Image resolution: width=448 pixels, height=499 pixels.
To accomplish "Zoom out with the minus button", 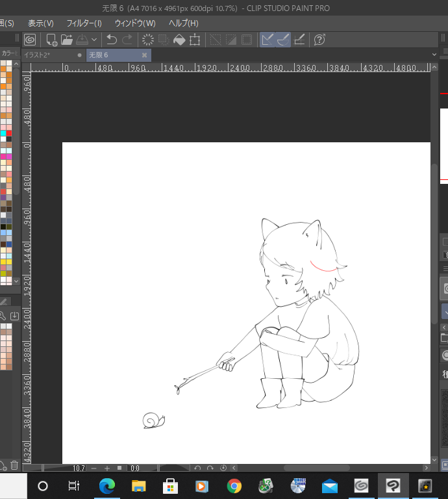I will [93, 468].
